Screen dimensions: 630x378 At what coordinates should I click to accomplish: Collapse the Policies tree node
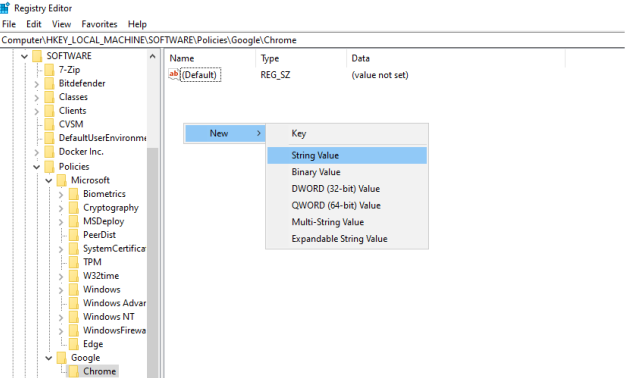[x=37, y=167]
